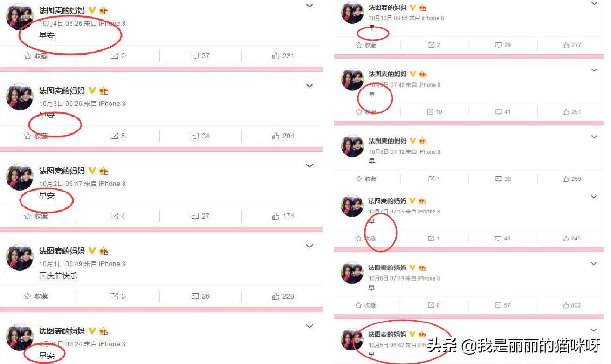Viewport: 611px width, 364px height.
Task: Open the 法图麦的妈妈 username on the October 3 post
Action: click(x=62, y=90)
